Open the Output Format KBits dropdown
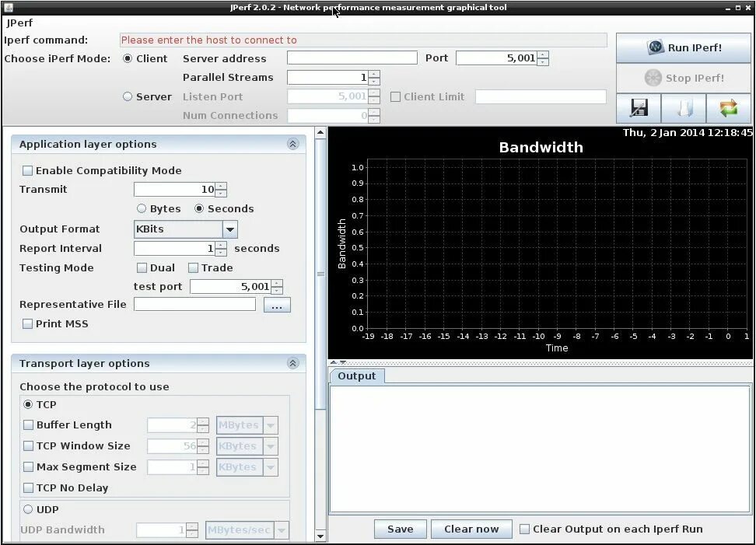 tap(230, 229)
